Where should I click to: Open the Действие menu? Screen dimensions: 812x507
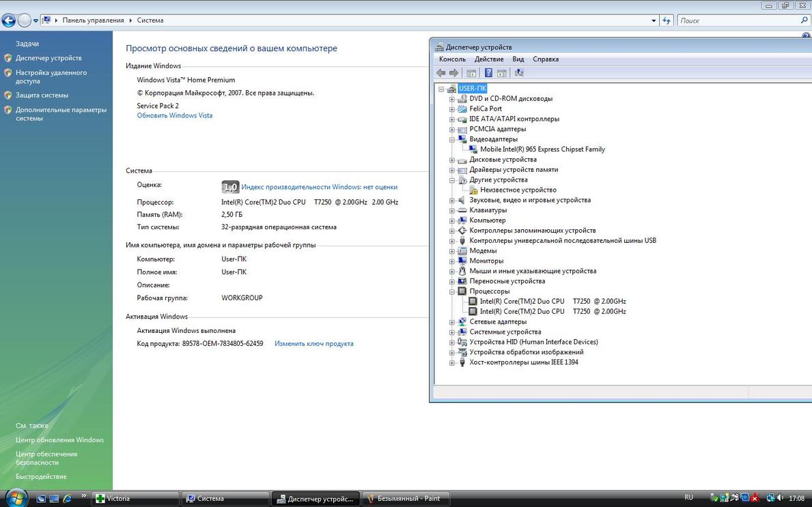coord(489,59)
